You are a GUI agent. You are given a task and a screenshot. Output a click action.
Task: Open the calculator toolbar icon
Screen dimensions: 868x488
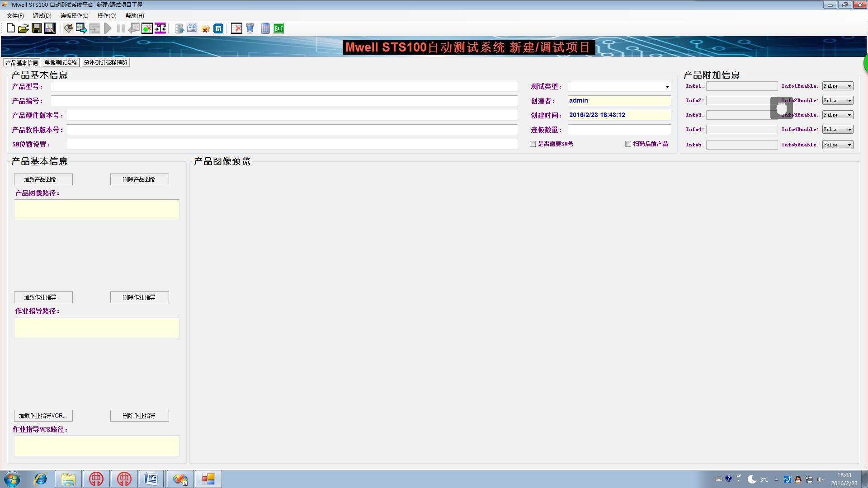click(265, 28)
